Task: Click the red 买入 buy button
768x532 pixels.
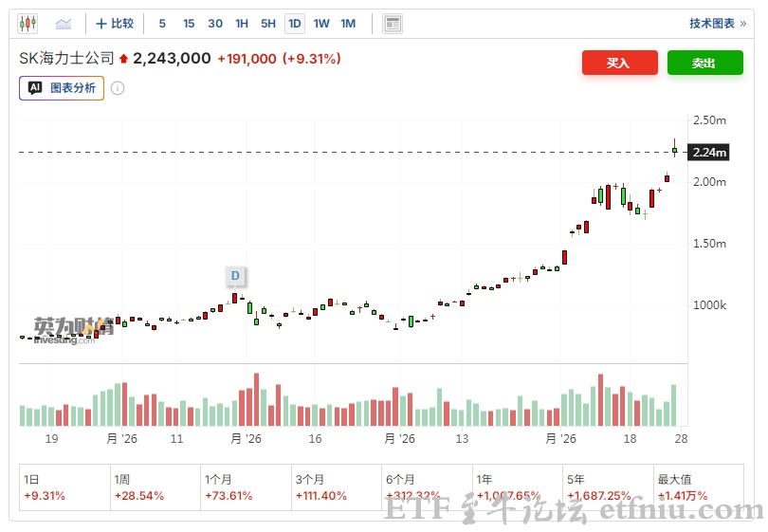Action: pyautogui.click(x=619, y=63)
